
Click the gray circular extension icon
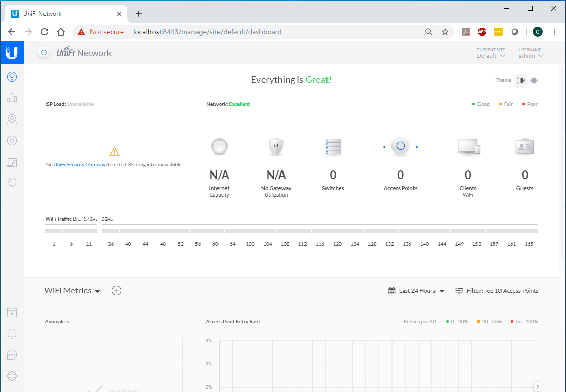click(x=515, y=32)
